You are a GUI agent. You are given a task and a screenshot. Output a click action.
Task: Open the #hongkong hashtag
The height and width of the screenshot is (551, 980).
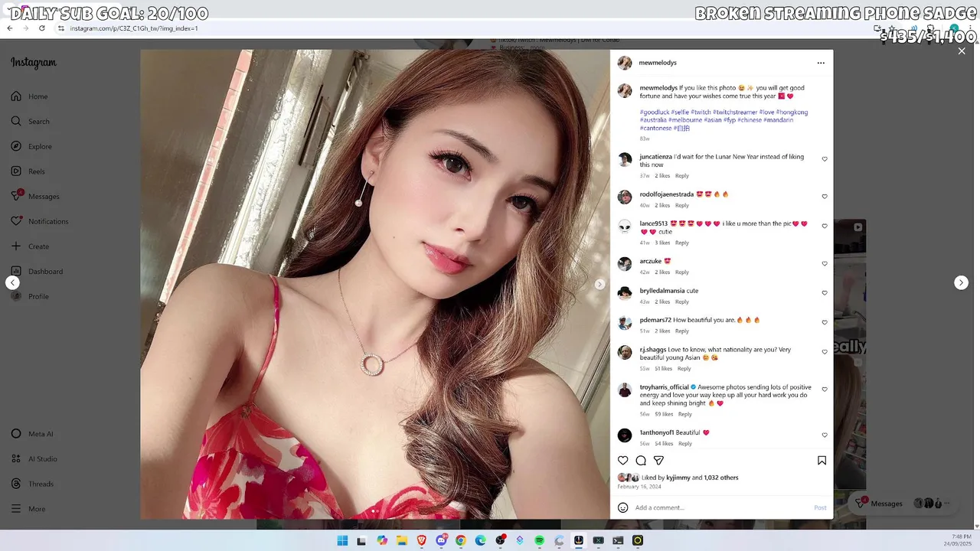792,112
